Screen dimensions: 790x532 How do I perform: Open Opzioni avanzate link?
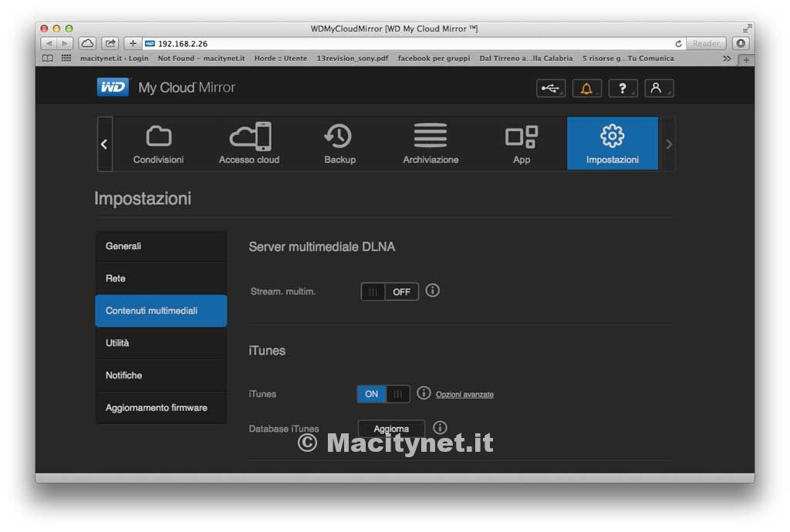pos(464,394)
